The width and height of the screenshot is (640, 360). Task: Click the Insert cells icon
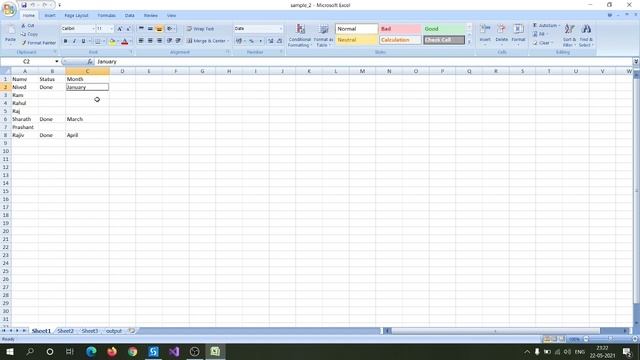485,29
